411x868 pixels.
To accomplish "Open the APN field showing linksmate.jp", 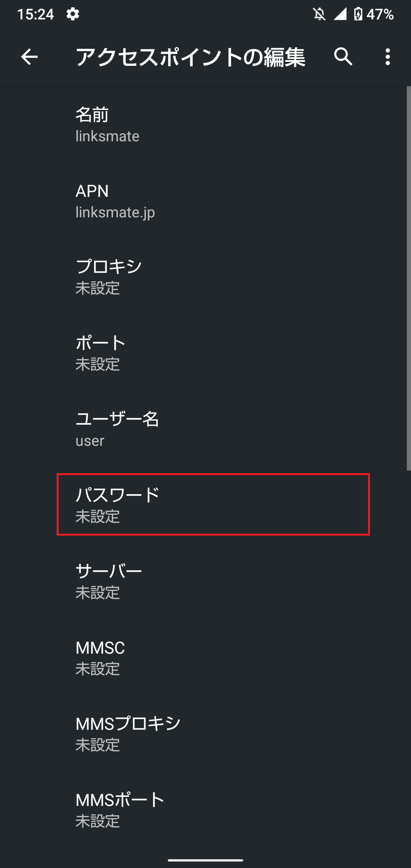I will tap(205, 201).
